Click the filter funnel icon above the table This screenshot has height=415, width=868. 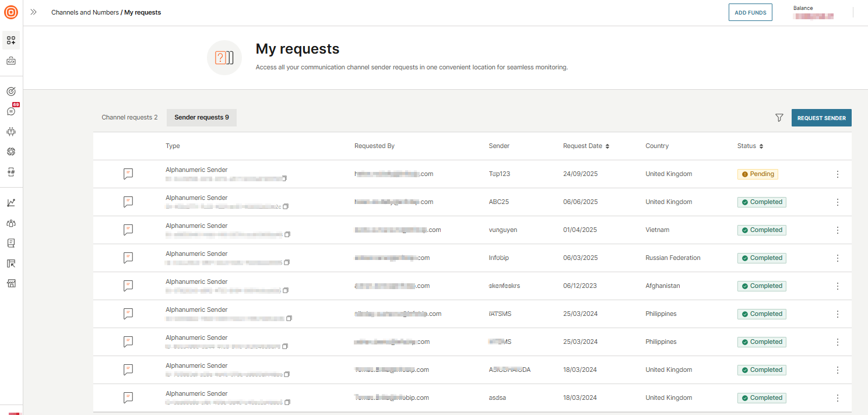click(x=779, y=117)
